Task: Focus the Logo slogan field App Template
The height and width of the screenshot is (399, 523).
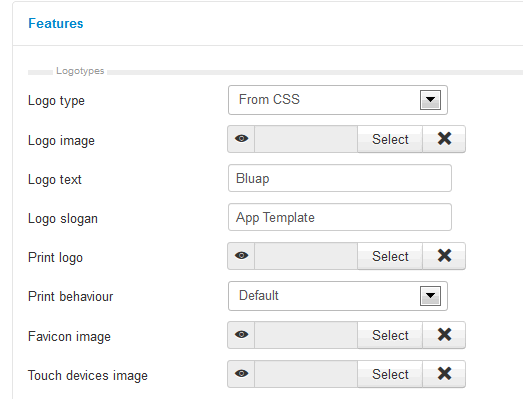Action: 340,217
